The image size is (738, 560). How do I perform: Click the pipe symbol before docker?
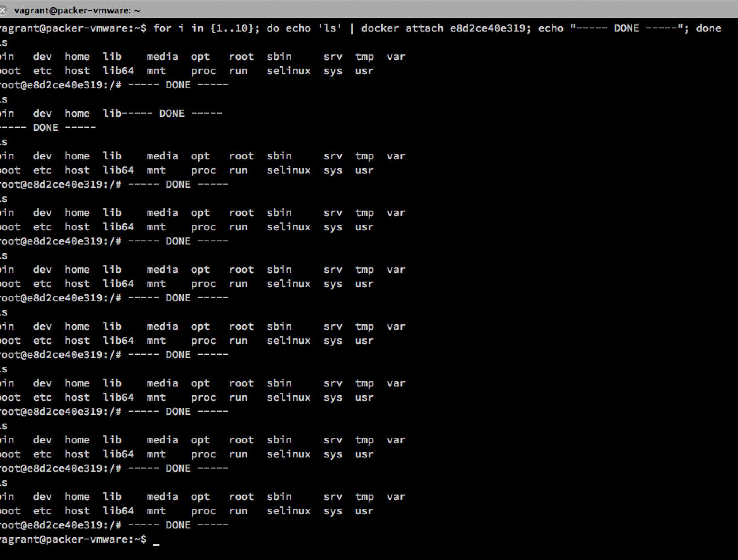[x=352, y=28]
